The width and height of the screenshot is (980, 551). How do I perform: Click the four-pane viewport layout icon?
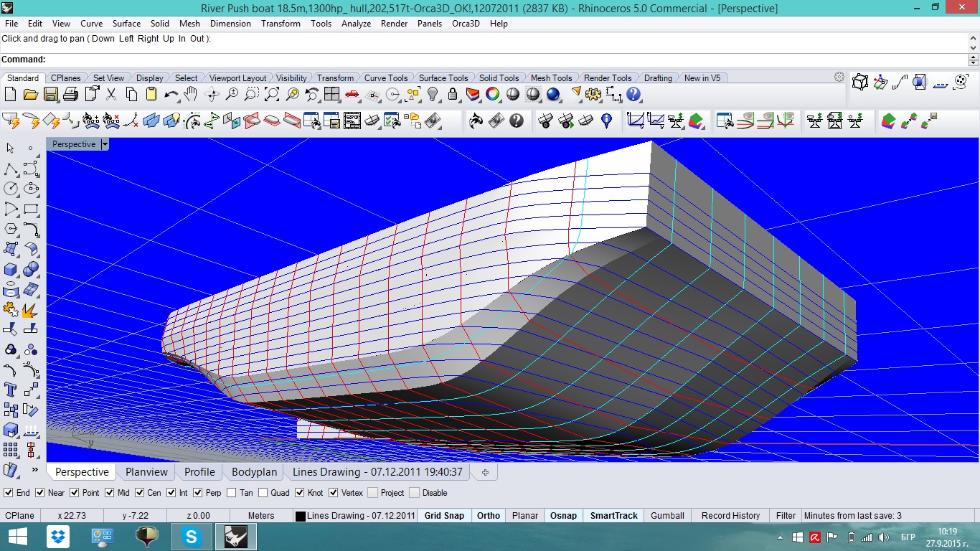coord(331,94)
